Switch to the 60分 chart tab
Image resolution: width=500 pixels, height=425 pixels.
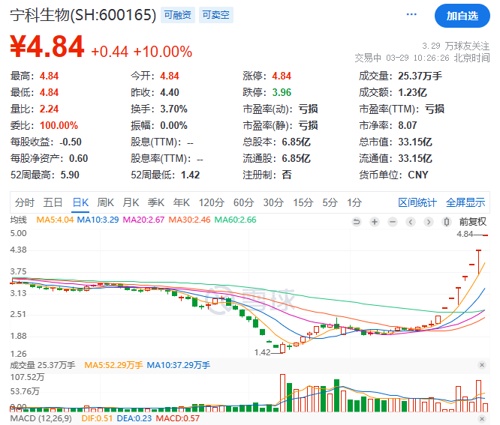243,202
